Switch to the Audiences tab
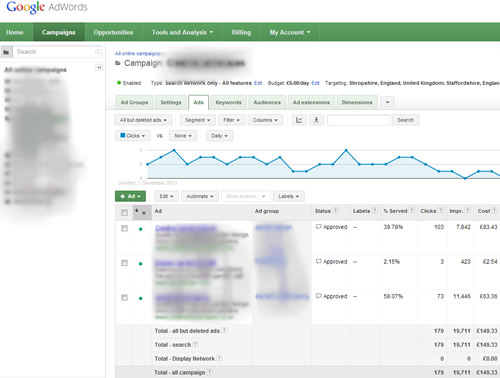Viewport: 500px width, 378px height. [x=267, y=102]
